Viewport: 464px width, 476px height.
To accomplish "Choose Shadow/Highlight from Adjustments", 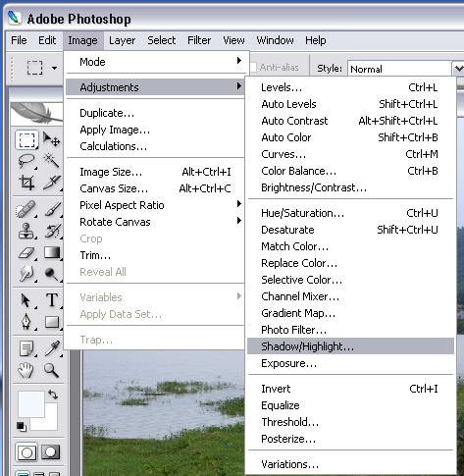I will [x=350, y=346].
